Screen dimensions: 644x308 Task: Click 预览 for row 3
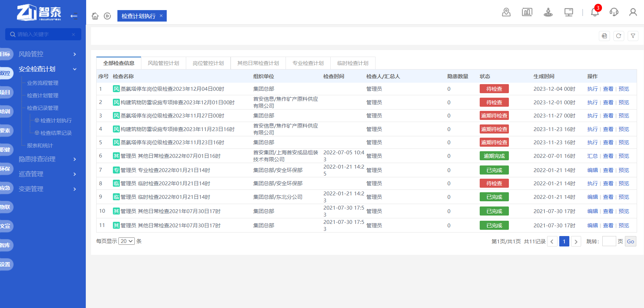click(x=624, y=115)
